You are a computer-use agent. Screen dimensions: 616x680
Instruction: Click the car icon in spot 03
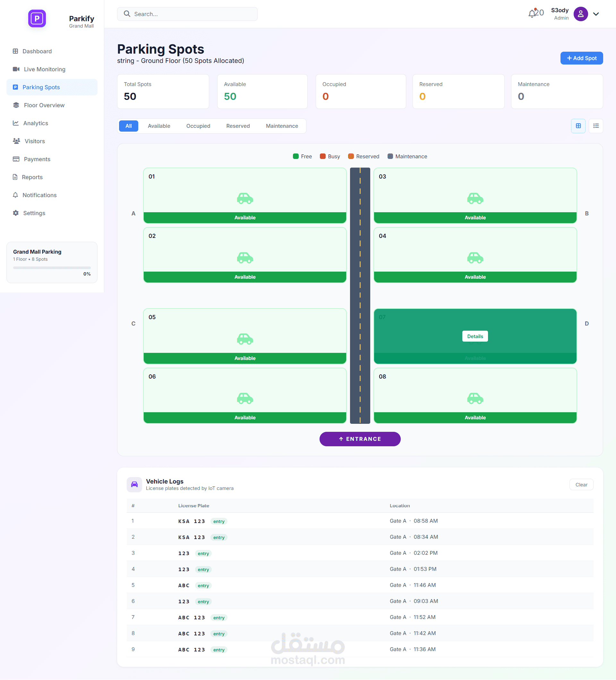click(x=475, y=198)
